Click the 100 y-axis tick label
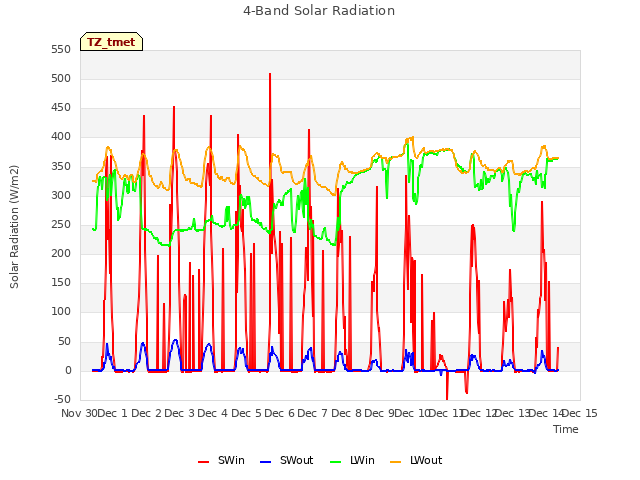 (x=61, y=312)
